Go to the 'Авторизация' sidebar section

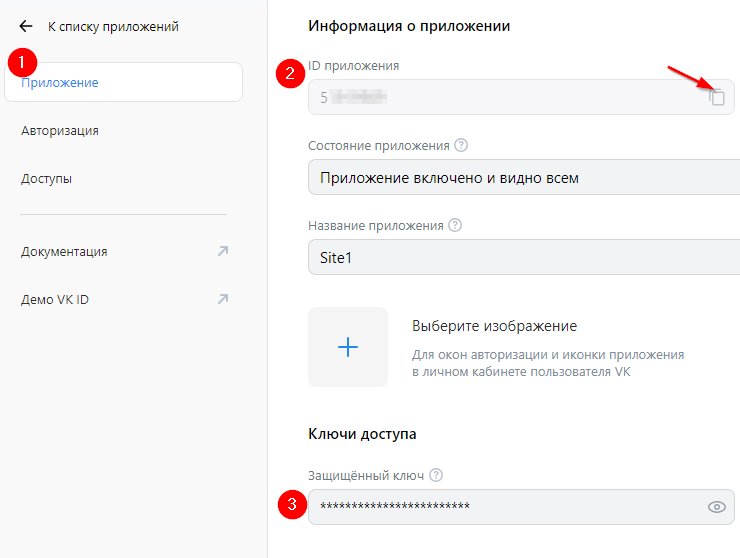pyautogui.click(x=60, y=131)
